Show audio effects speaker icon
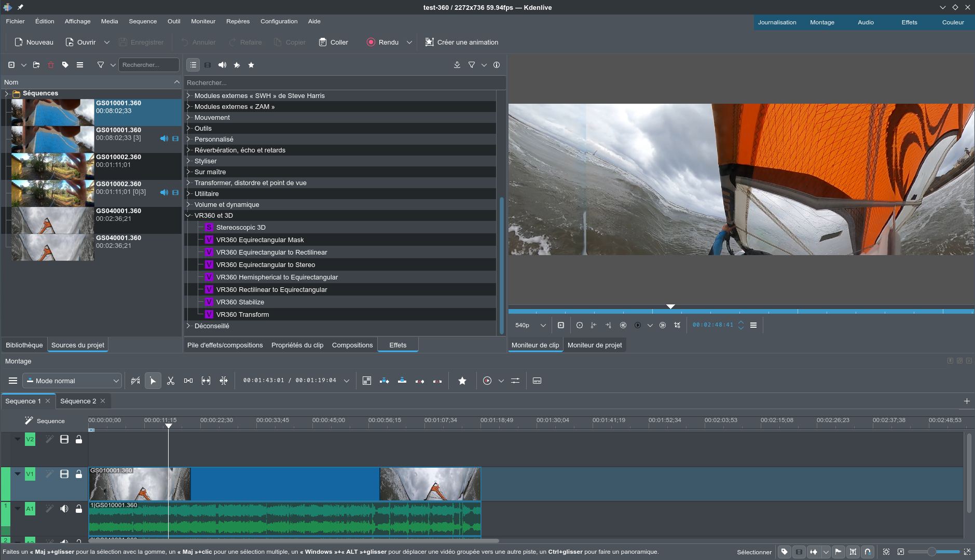Viewport: 975px width, 560px height. point(222,65)
